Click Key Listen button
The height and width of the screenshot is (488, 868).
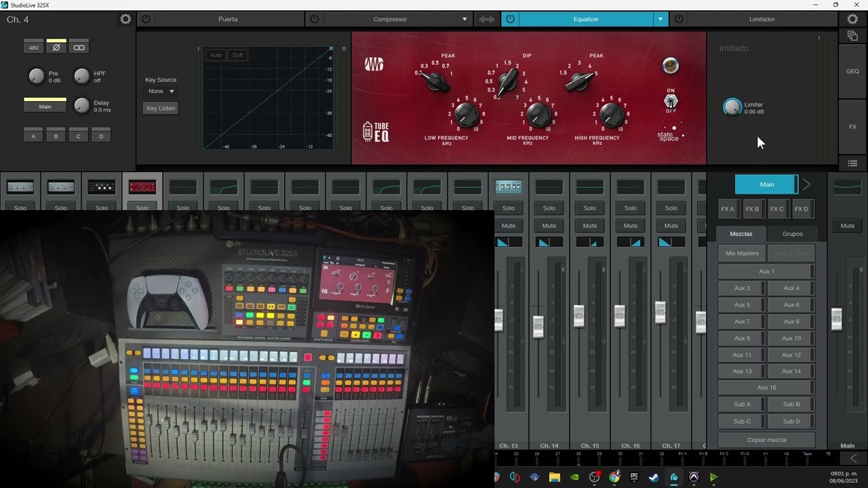161,108
